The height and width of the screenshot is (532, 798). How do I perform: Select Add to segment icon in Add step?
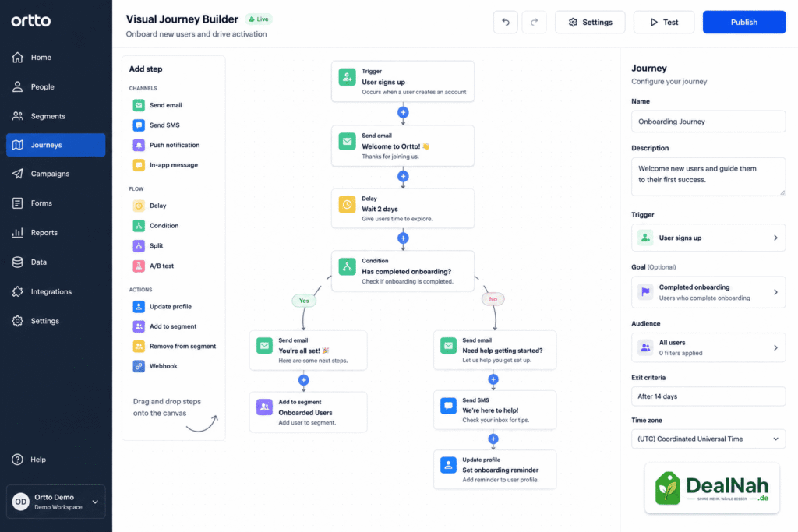pyautogui.click(x=139, y=326)
